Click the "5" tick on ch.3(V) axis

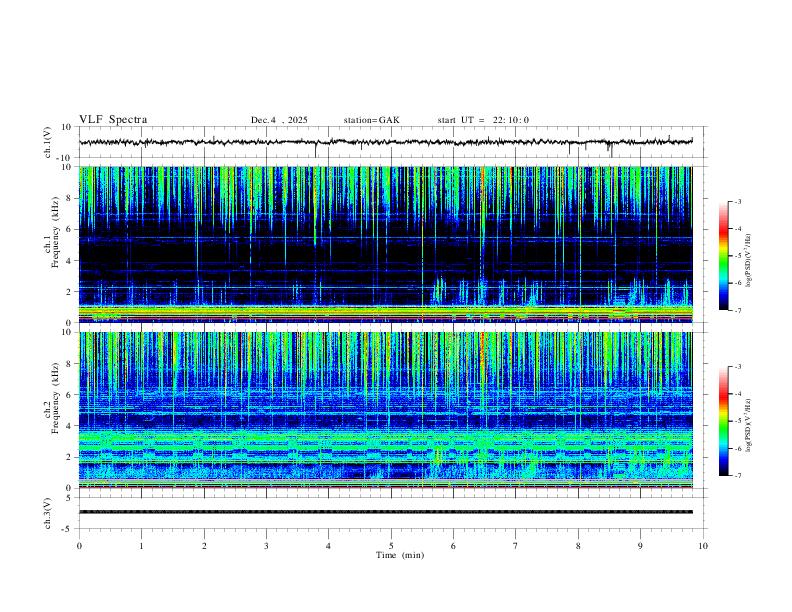[x=69, y=498]
